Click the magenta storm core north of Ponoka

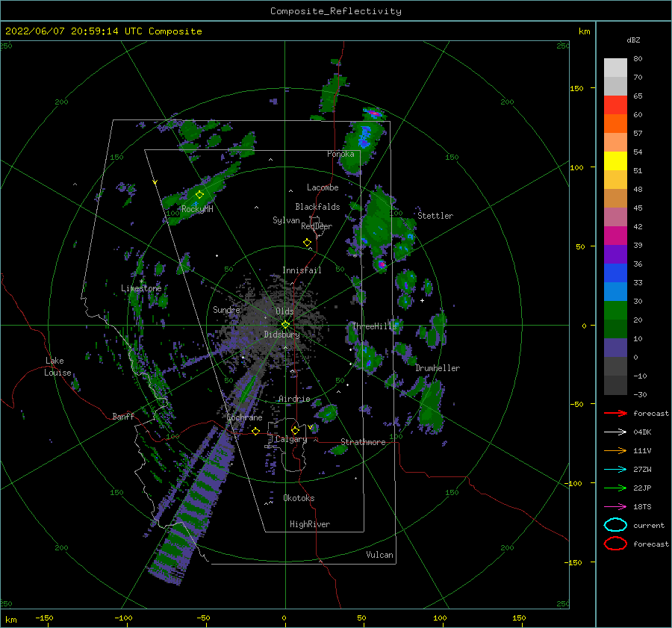click(374, 114)
